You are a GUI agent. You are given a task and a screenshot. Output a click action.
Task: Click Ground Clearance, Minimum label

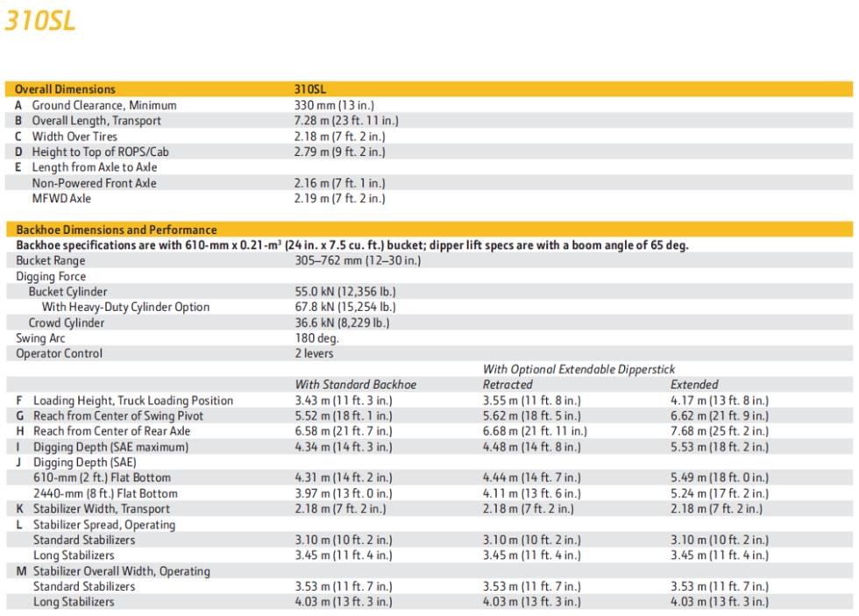coord(104,105)
